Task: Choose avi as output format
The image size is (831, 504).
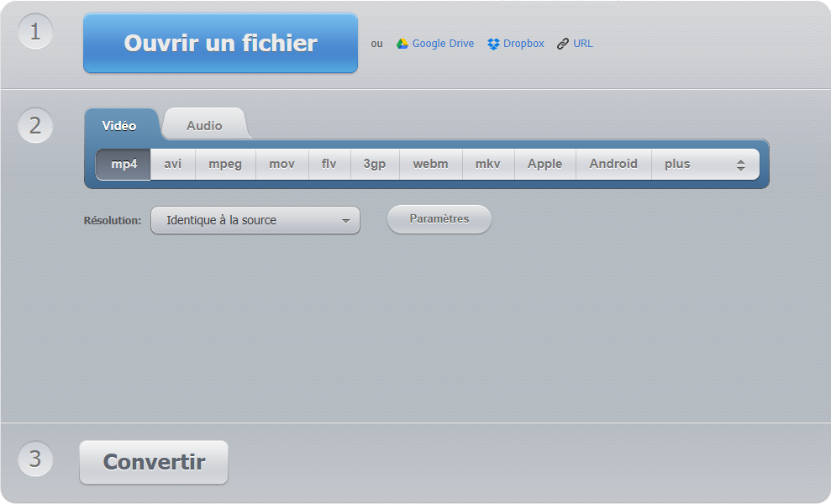Action: tap(171, 164)
